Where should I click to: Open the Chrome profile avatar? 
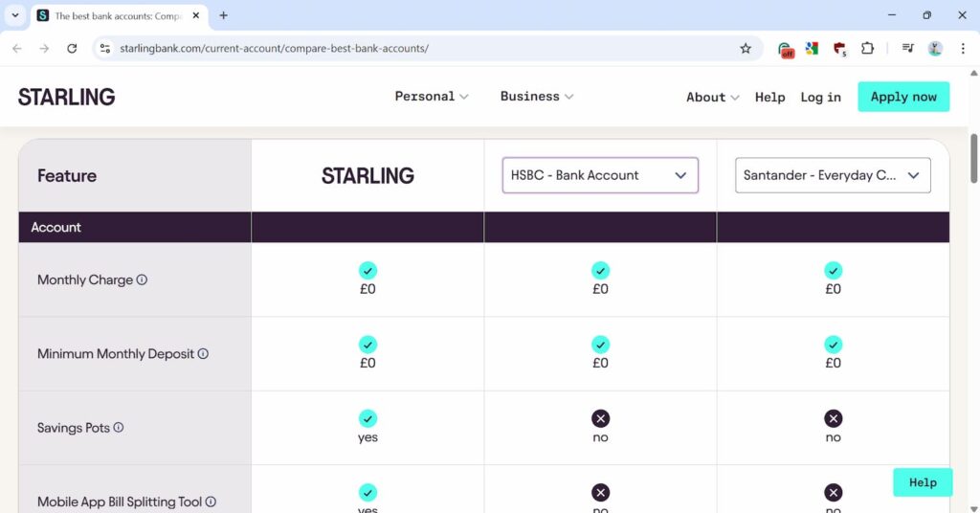(x=935, y=48)
